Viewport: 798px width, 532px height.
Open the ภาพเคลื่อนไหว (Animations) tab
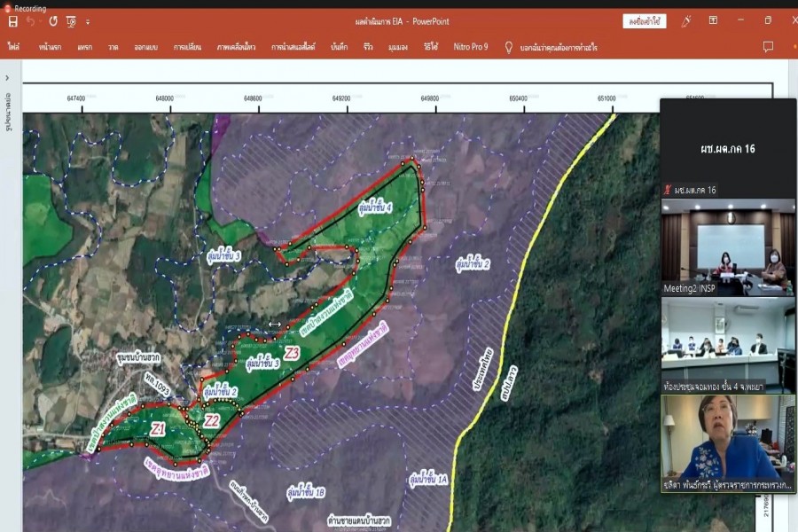(x=236, y=47)
